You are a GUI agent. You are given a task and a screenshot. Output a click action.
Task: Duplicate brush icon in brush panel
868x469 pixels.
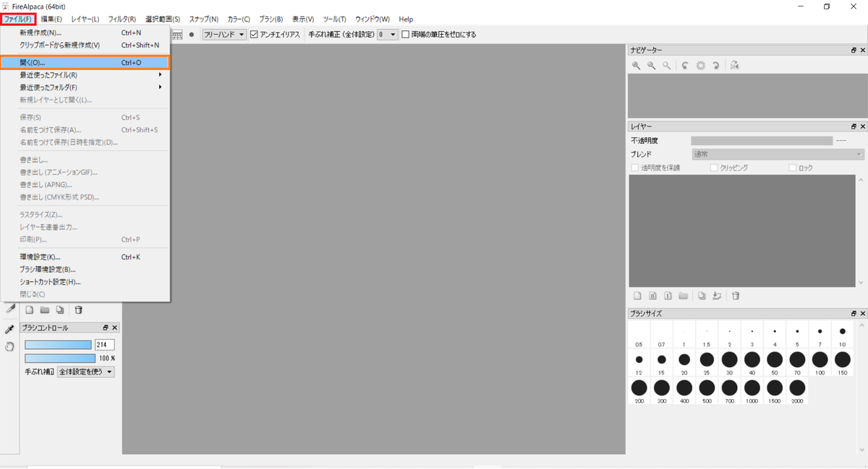(60, 310)
